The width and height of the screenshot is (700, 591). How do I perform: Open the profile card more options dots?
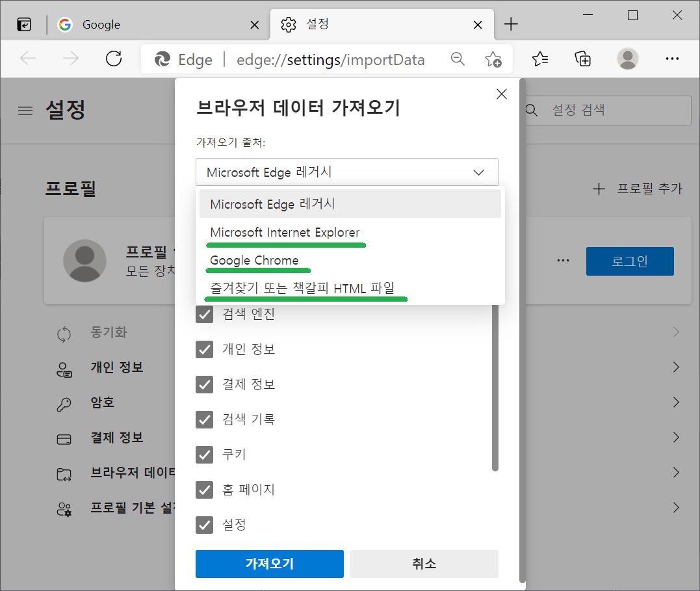[563, 261]
